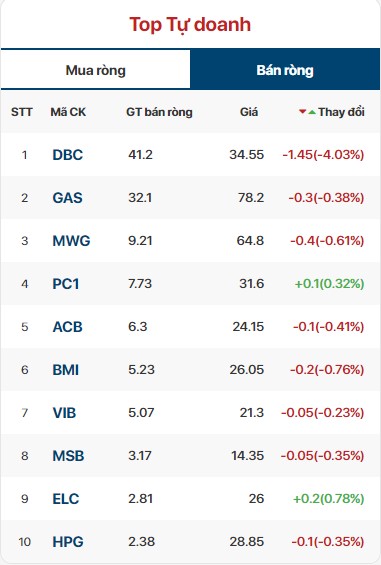Open the HPG stock code
381x565 pixels.
(68, 542)
